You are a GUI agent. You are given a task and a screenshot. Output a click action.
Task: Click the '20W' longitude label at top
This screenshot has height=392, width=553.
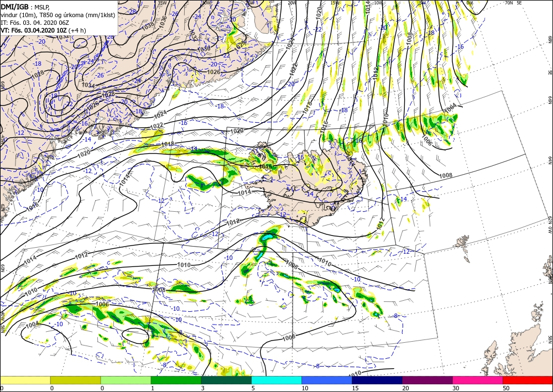tap(291, 3)
